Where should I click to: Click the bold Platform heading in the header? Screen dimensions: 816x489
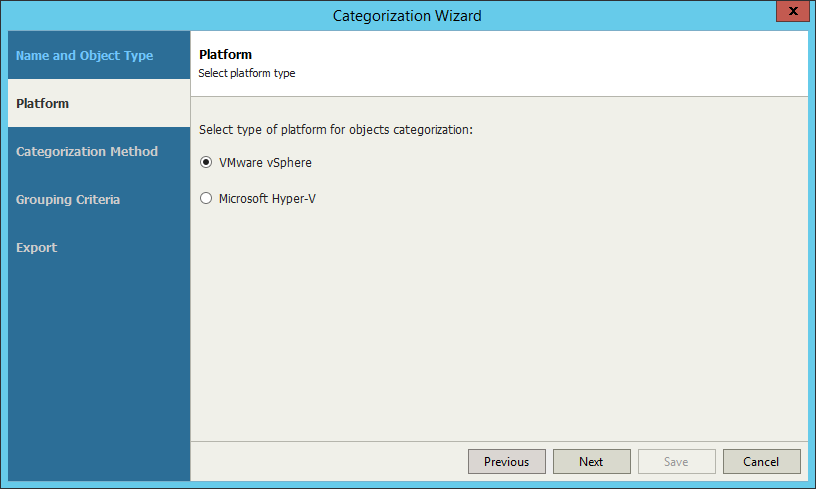[x=225, y=55]
